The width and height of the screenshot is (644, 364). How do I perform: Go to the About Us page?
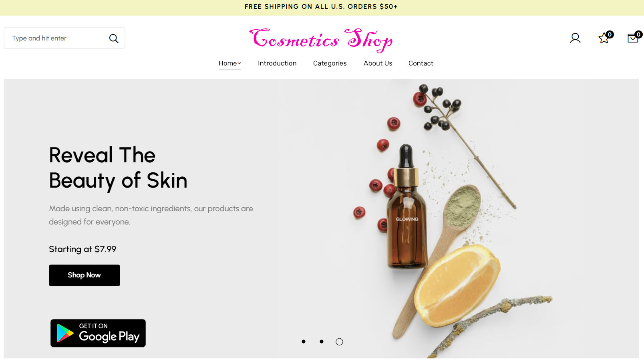click(378, 63)
